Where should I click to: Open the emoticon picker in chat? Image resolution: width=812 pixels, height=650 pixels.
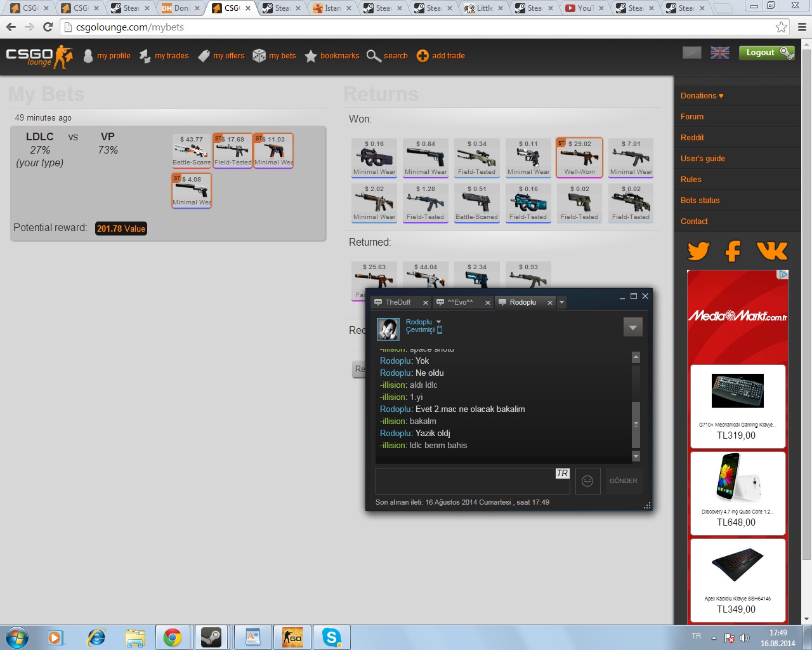click(587, 481)
